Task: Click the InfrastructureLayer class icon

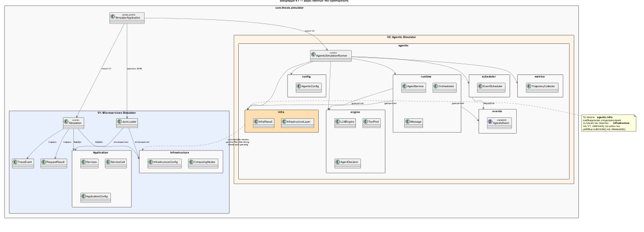Action: 284,122
